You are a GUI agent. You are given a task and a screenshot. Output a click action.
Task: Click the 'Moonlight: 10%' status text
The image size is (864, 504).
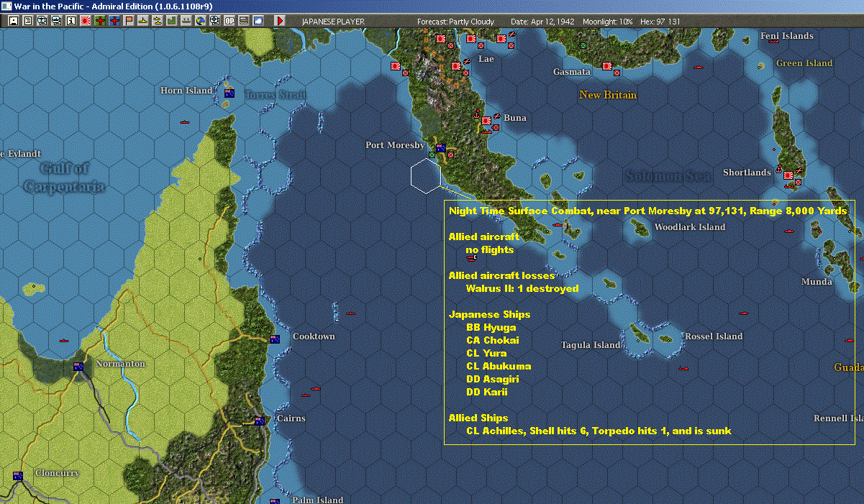[608, 22]
